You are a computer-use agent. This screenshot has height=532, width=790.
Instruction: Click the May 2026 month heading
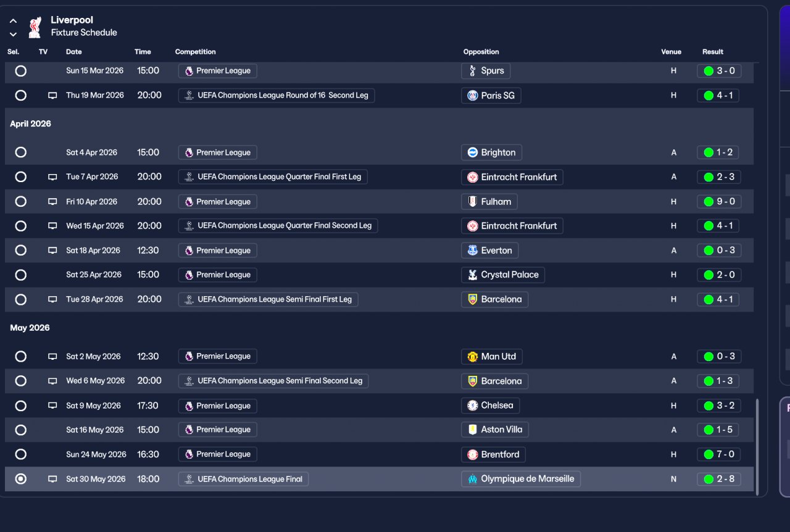(x=30, y=328)
